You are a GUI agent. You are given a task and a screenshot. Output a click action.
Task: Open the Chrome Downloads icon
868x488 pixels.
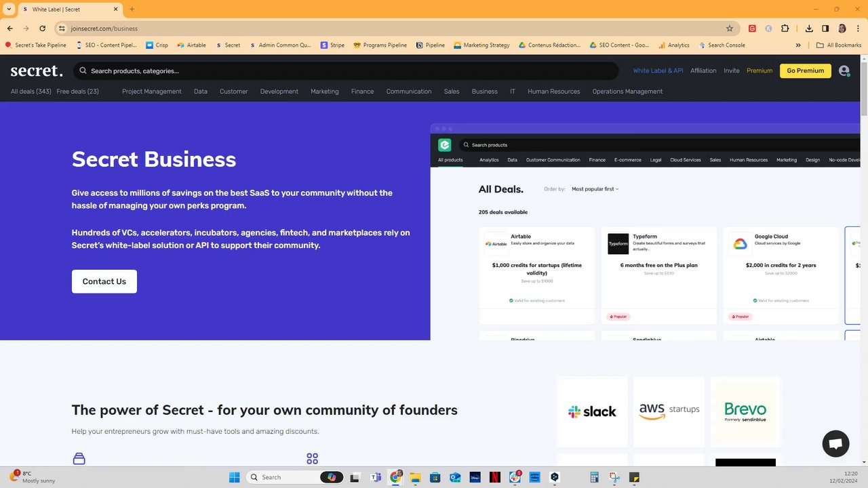pos(809,28)
